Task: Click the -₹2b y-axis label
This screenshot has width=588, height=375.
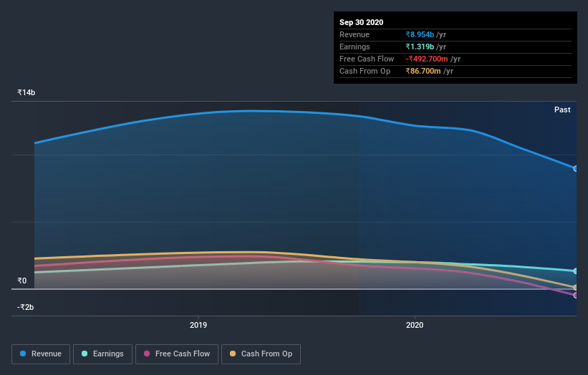Action: [26, 307]
